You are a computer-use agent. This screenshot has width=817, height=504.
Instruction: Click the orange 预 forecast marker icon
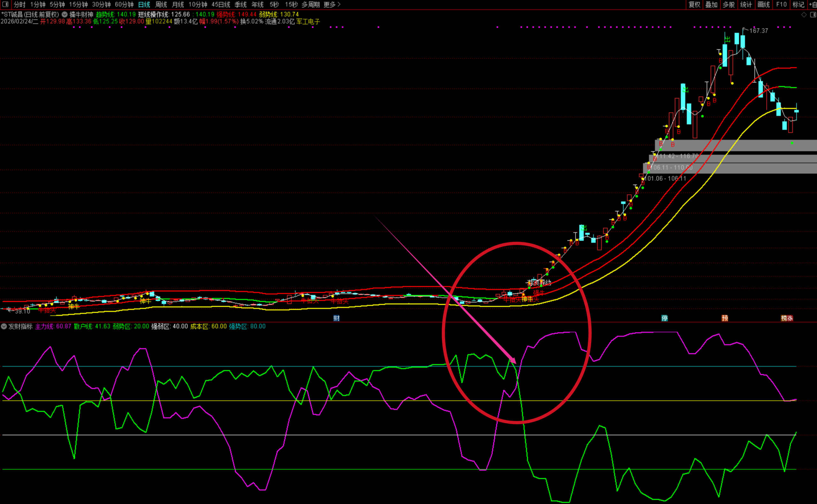click(725, 318)
